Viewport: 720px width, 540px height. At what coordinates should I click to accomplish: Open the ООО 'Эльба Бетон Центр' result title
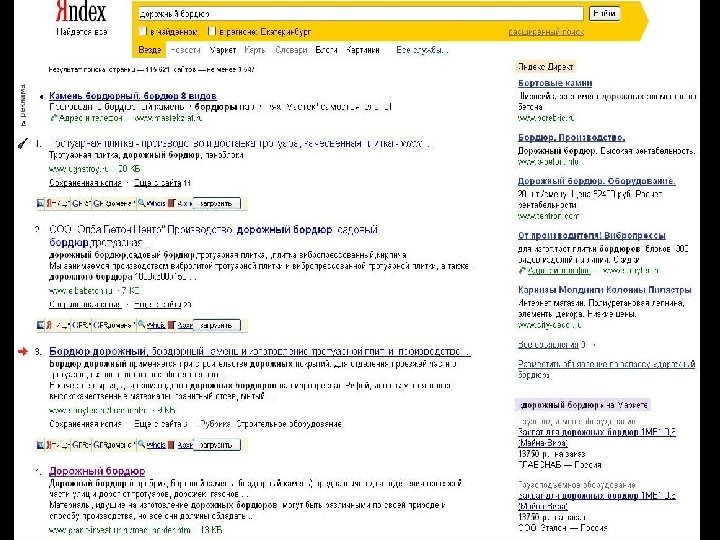pos(214,235)
